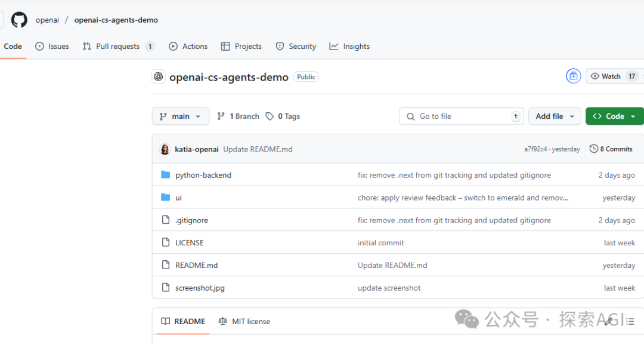Click the blue add-to-list circle icon

point(573,76)
